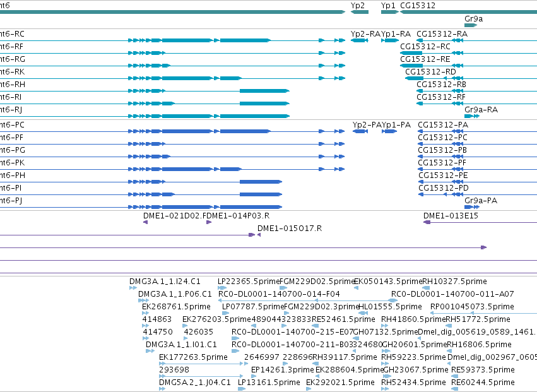
Task: Click the RE52461.5prime EST label
Action: point(343,319)
